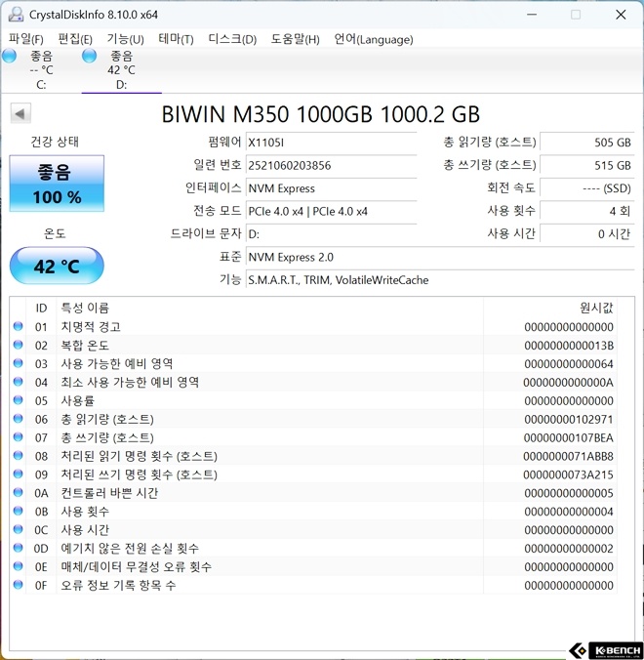Image resolution: width=644 pixels, height=660 pixels.
Task: Select the C: drive status orb
Action: point(10,56)
